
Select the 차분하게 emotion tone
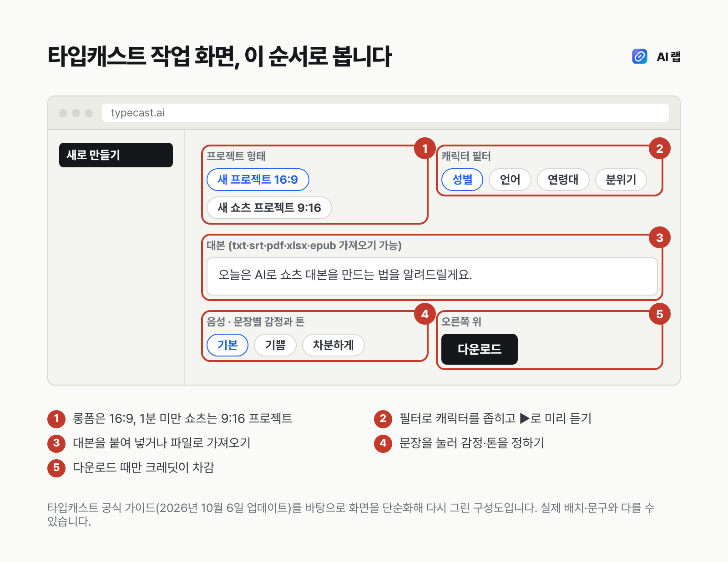point(334,345)
